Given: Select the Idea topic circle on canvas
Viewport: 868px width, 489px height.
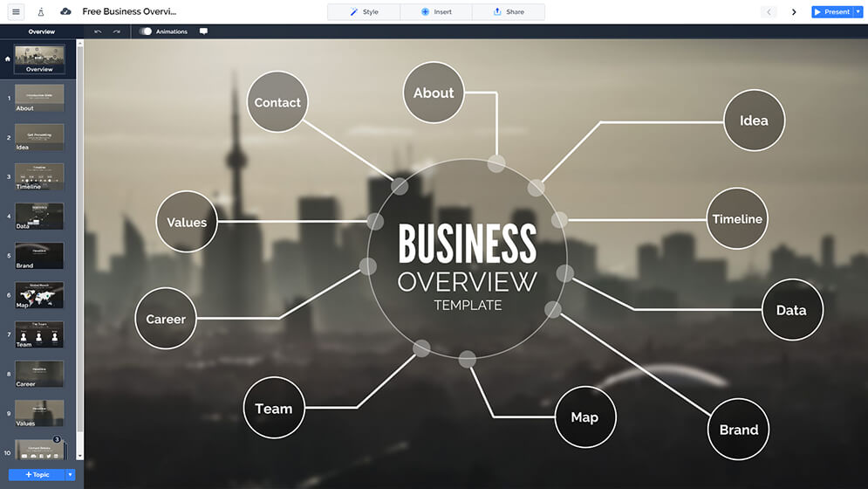Looking at the screenshot, I should coord(754,121).
